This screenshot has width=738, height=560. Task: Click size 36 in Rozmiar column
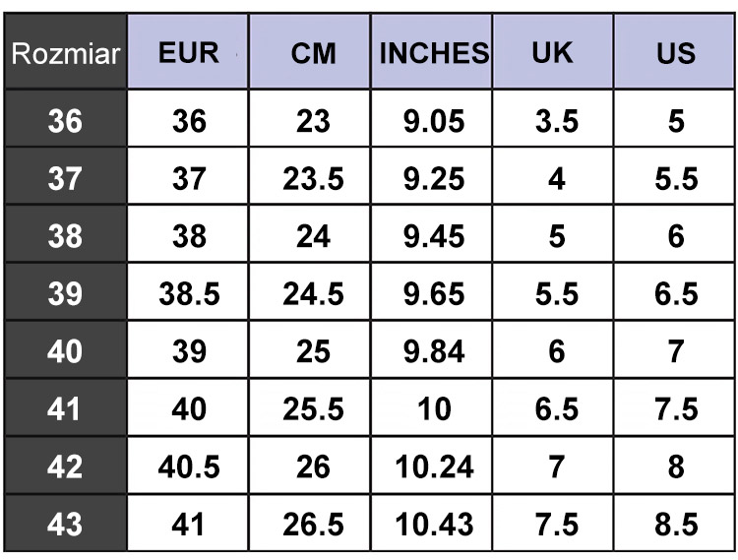pyautogui.click(x=65, y=118)
